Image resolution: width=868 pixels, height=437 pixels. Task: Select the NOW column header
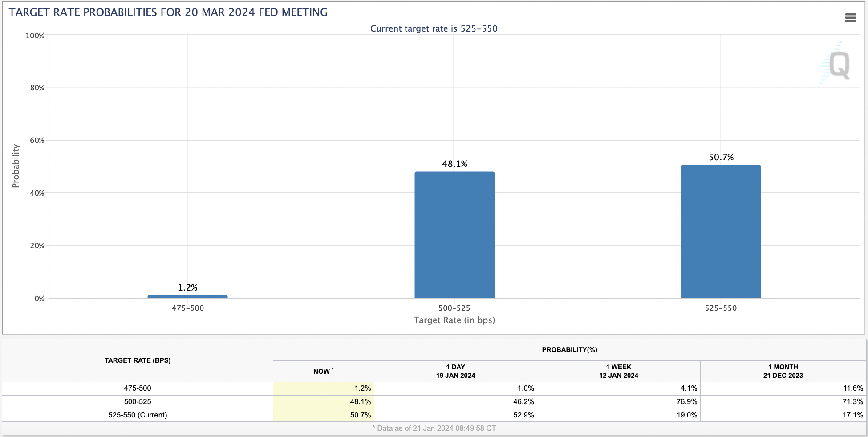(x=323, y=371)
